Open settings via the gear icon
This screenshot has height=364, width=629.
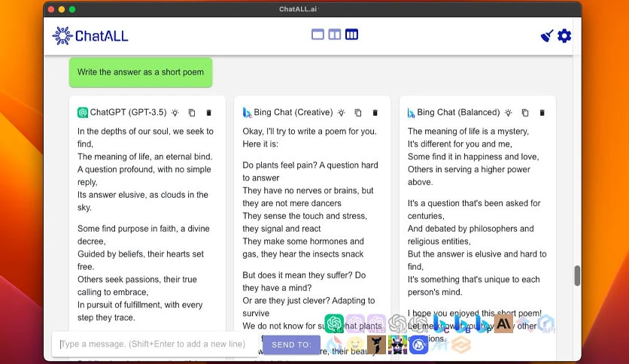pyautogui.click(x=564, y=36)
